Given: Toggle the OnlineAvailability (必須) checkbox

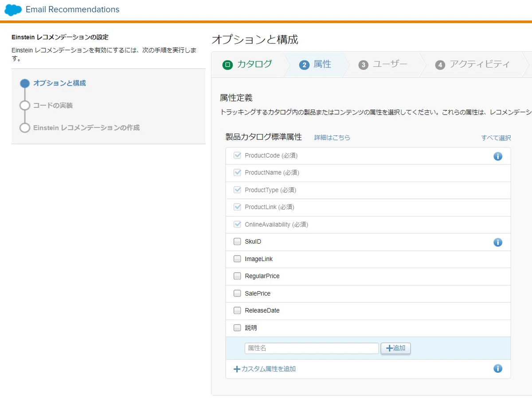Looking at the screenshot, I should click(237, 224).
